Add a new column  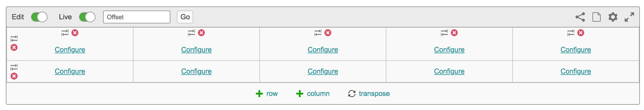313,94
